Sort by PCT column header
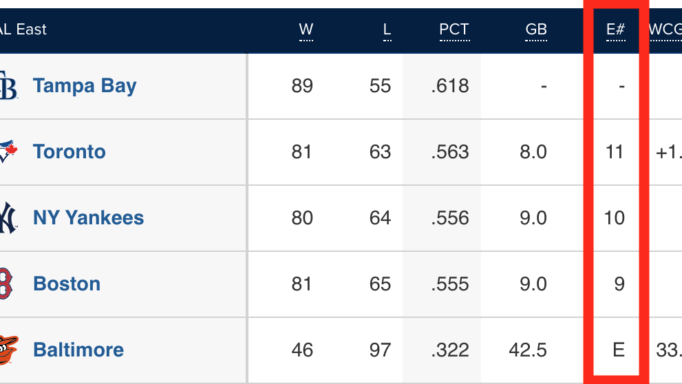Image resolution: width=682 pixels, height=384 pixels. 454,30
